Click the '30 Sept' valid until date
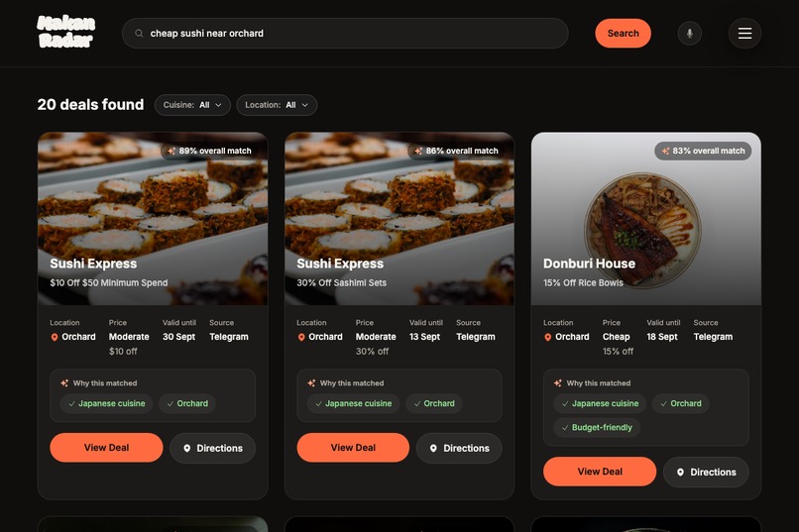 [178, 337]
